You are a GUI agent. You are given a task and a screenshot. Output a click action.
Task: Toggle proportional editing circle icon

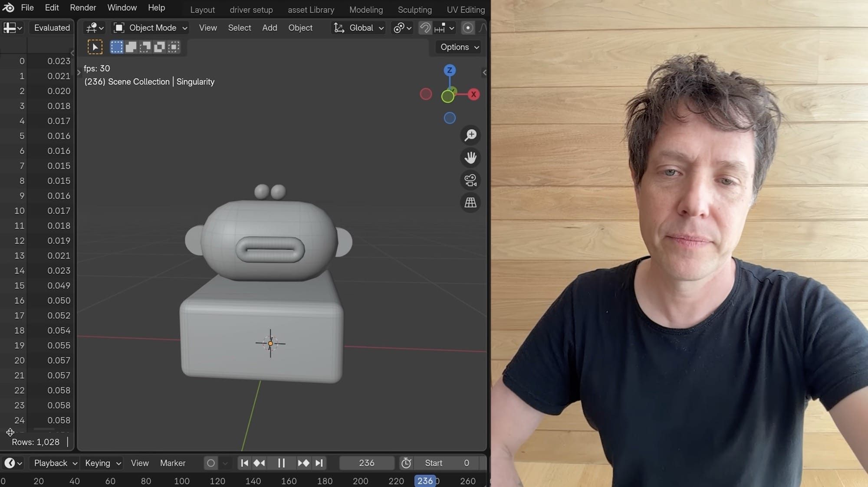[467, 28]
